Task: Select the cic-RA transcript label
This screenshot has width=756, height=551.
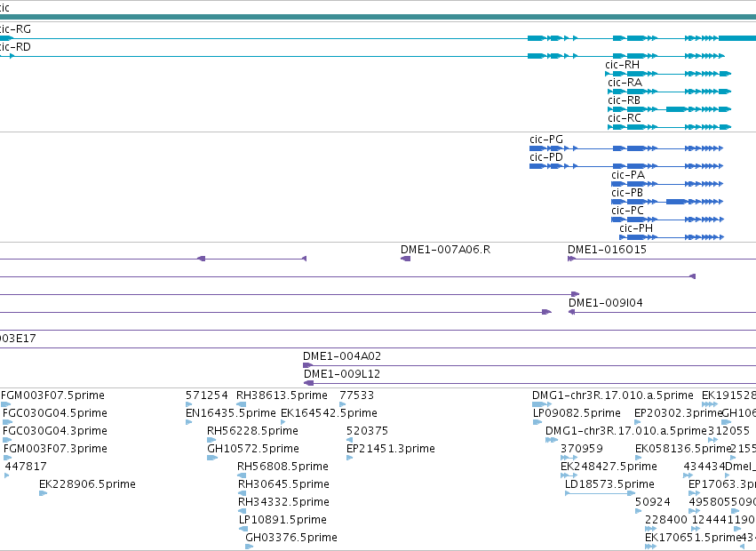Action: click(x=625, y=83)
